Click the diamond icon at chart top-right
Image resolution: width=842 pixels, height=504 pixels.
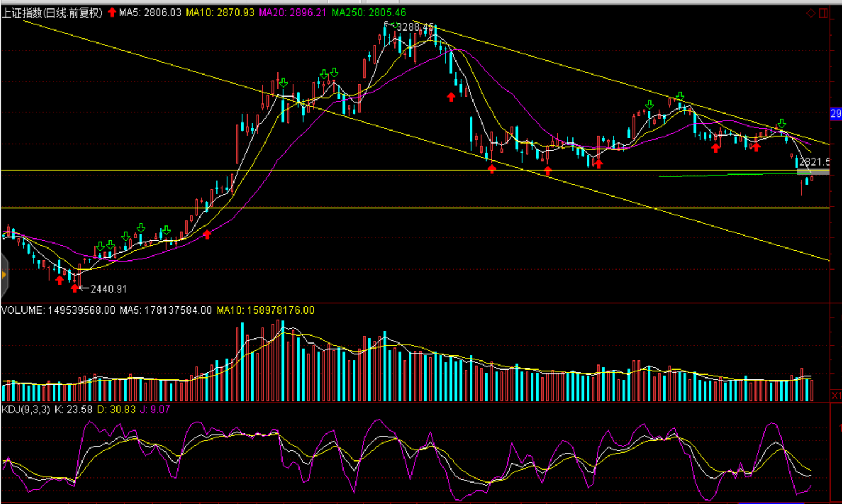[811, 13]
